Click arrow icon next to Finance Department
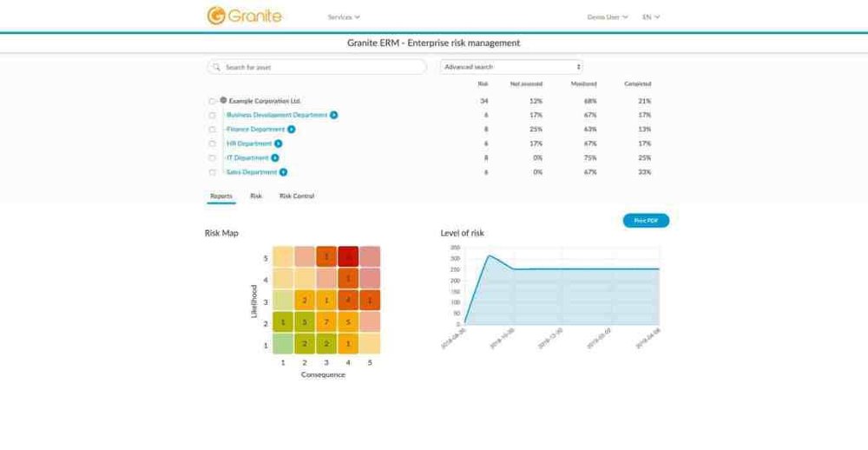The image size is (868, 450). coord(291,129)
